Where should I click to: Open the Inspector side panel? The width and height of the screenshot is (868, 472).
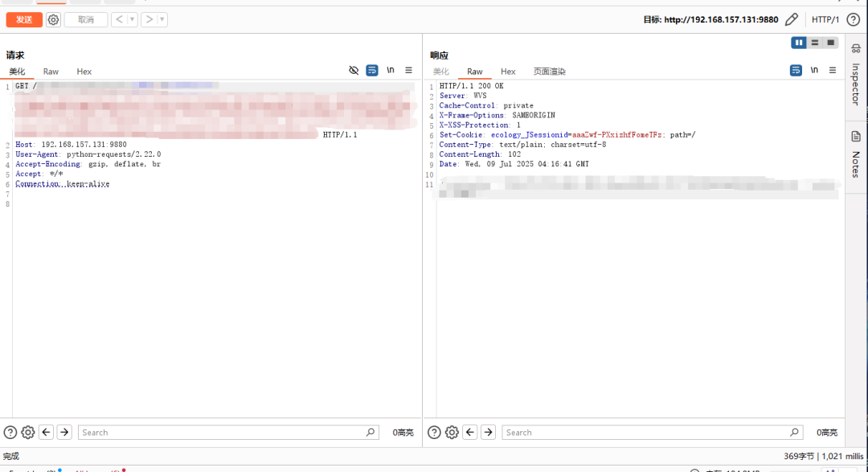click(x=856, y=75)
